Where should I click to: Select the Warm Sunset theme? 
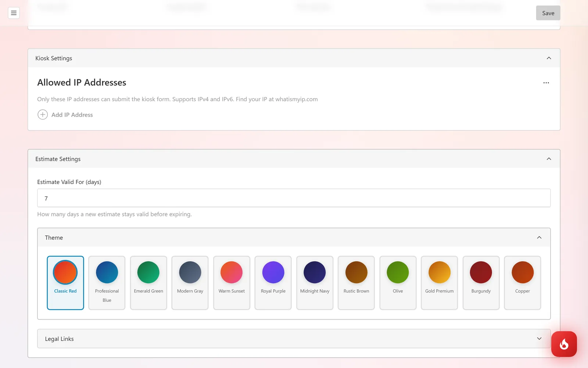232,283
